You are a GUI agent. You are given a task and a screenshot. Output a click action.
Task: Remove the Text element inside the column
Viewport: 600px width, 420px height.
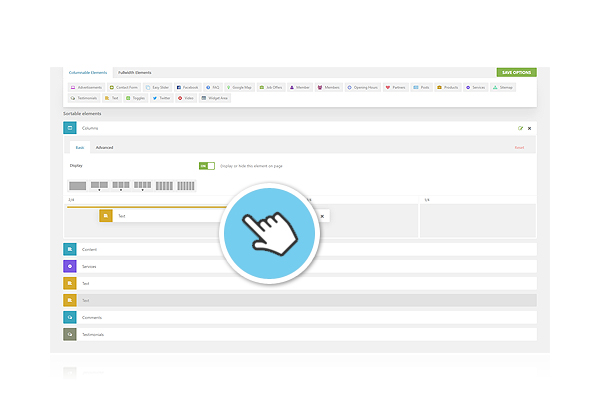322,217
